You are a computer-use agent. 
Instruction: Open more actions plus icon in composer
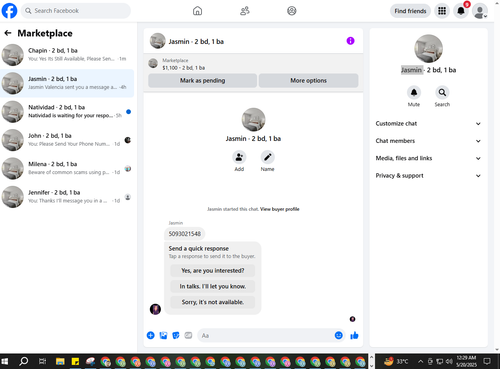151,335
